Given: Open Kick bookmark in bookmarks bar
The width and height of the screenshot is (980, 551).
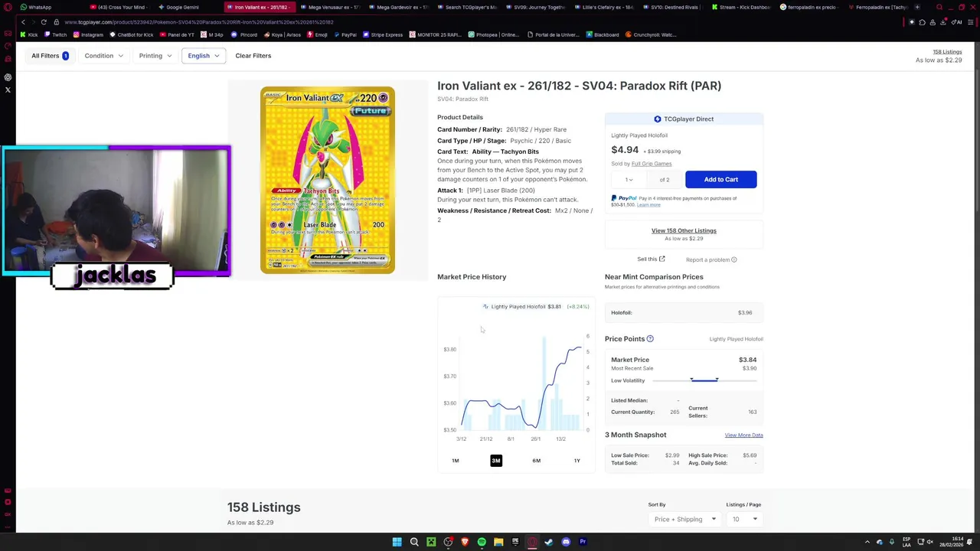Looking at the screenshot, I should (29, 34).
